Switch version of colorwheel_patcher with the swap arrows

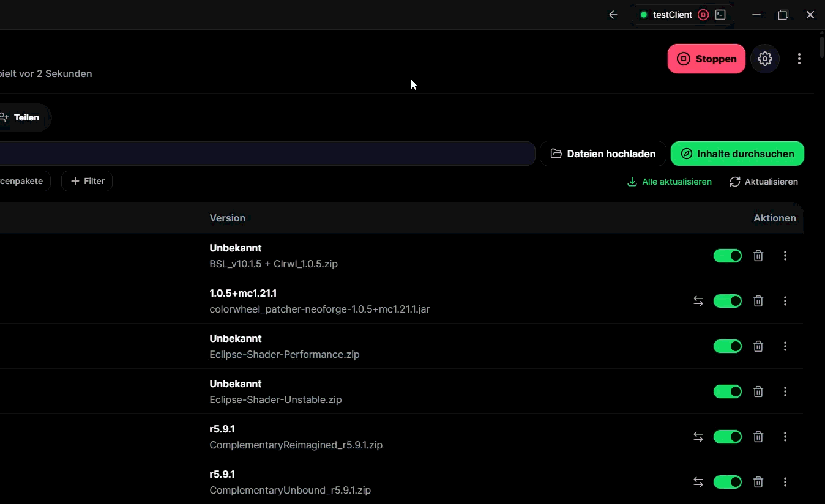698,301
